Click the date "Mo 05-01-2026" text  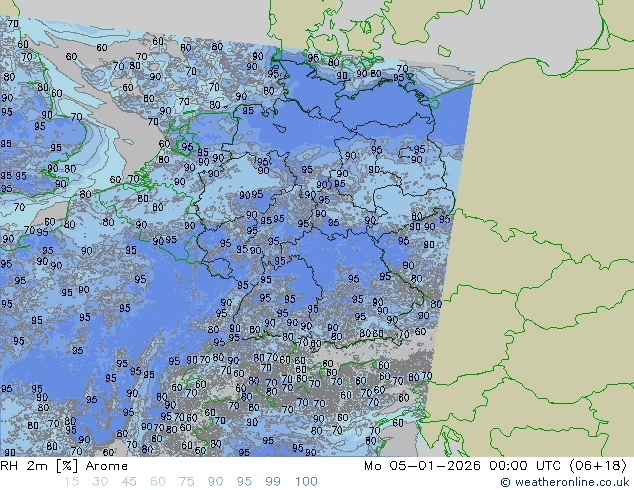click(x=422, y=466)
